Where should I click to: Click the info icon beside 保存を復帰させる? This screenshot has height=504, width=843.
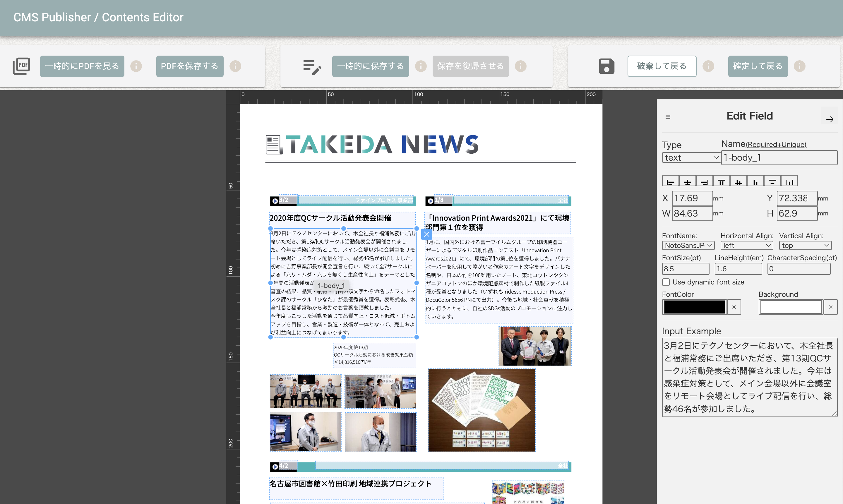[521, 66]
